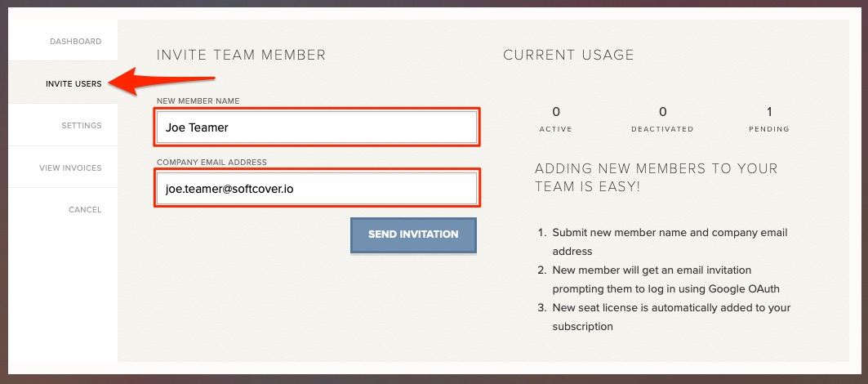Open View Invoices from the sidebar
868x384 pixels.
(x=70, y=168)
